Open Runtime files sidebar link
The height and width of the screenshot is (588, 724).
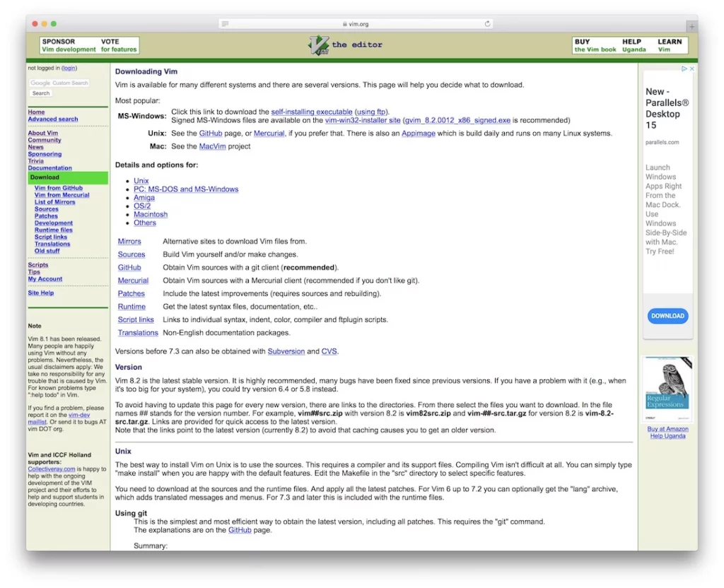(x=53, y=230)
